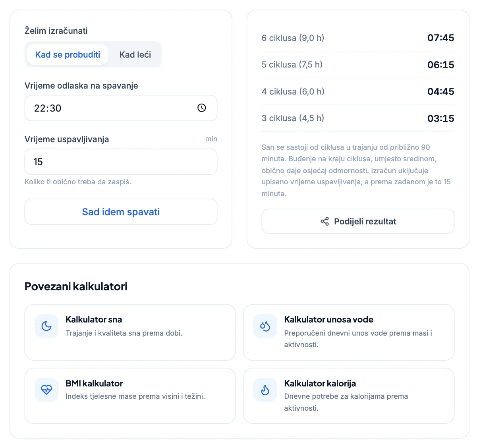The image size is (479, 448).
Task: Click the Vrijeme uspavljivanja input with 15
Action: [121, 162]
